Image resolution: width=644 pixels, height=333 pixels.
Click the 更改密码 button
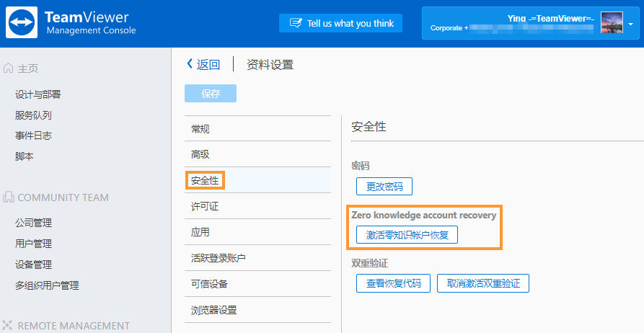coord(384,187)
